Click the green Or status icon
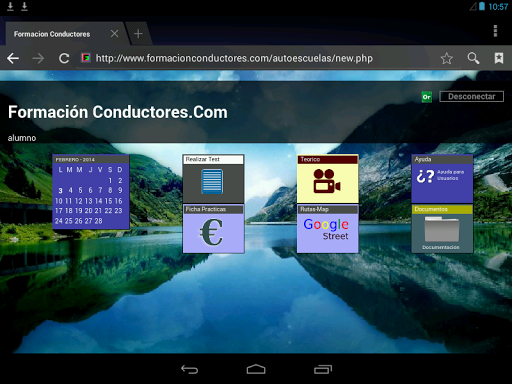 point(427,97)
